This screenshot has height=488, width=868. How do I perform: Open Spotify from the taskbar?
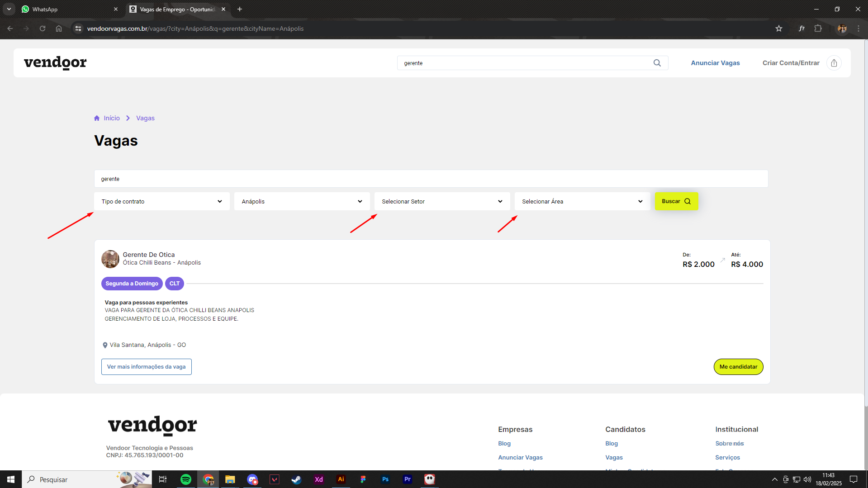coord(185,479)
